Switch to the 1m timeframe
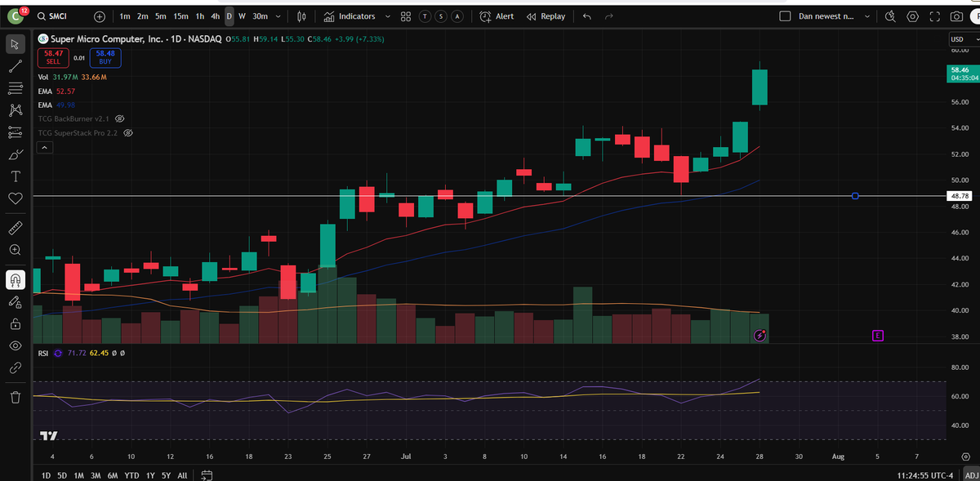Viewport: 980px width, 481px height. click(124, 16)
